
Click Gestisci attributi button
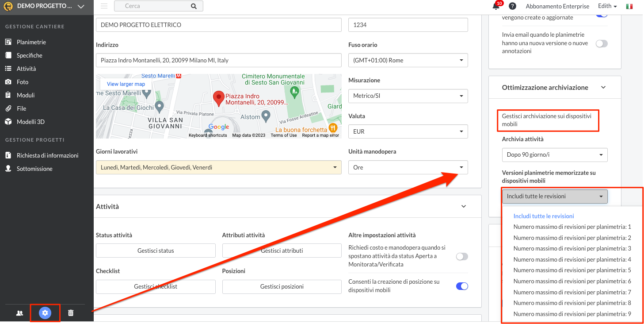pyautogui.click(x=282, y=251)
